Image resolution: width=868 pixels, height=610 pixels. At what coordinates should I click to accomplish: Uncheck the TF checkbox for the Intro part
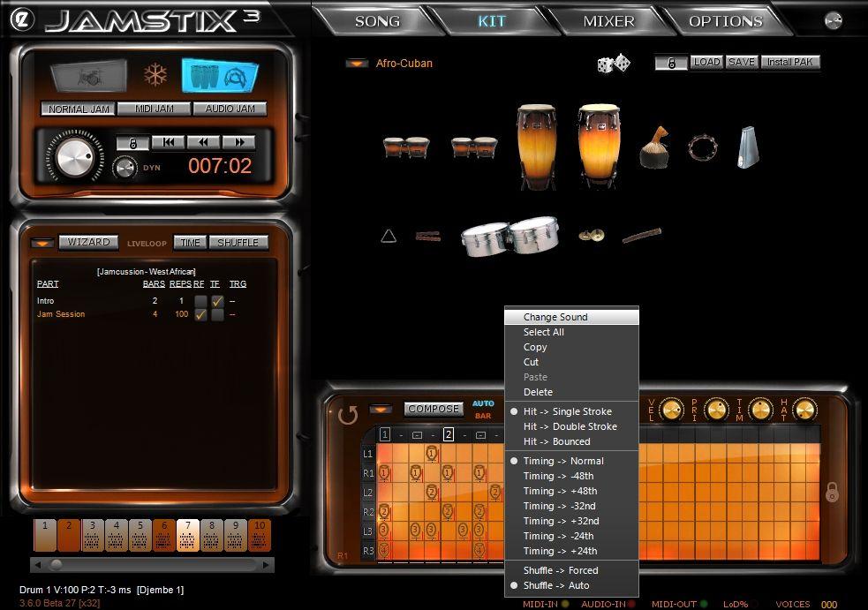pyautogui.click(x=216, y=301)
